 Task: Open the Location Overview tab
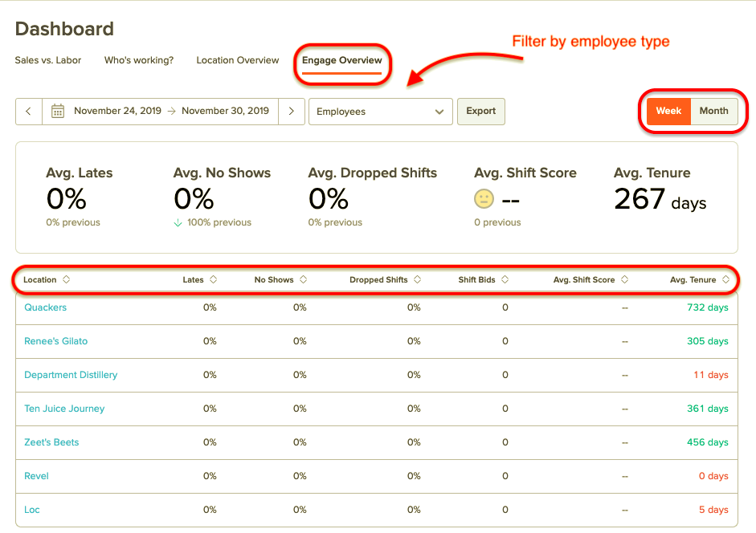pyautogui.click(x=238, y=60)
